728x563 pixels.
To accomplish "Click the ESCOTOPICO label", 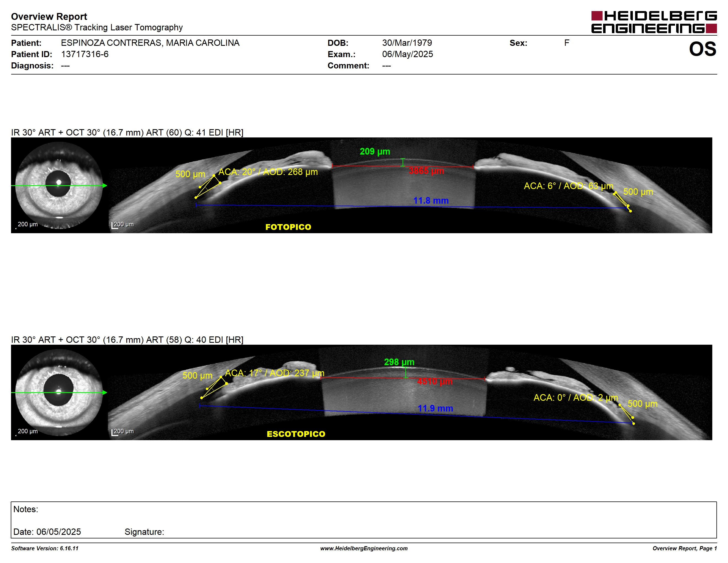I will tap(296, 434).
